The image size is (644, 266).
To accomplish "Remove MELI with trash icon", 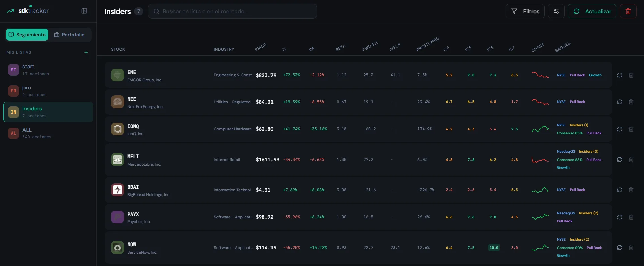I will (631, 159).
